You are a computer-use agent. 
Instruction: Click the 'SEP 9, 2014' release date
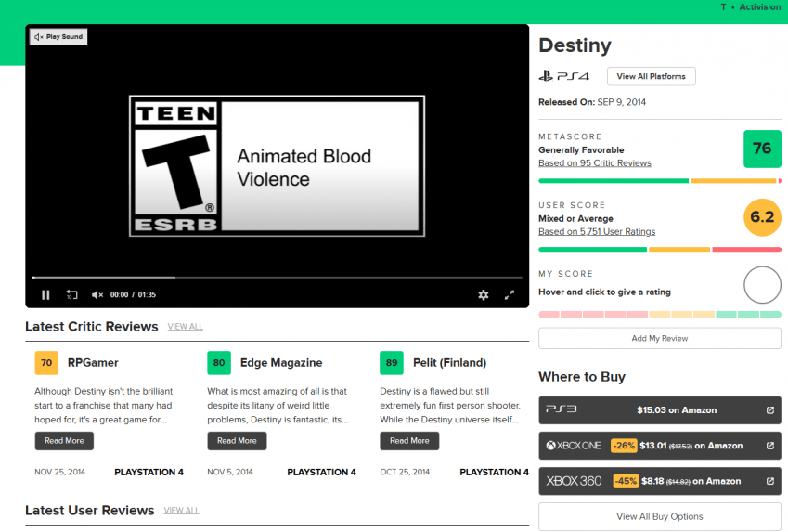(621, 102)
